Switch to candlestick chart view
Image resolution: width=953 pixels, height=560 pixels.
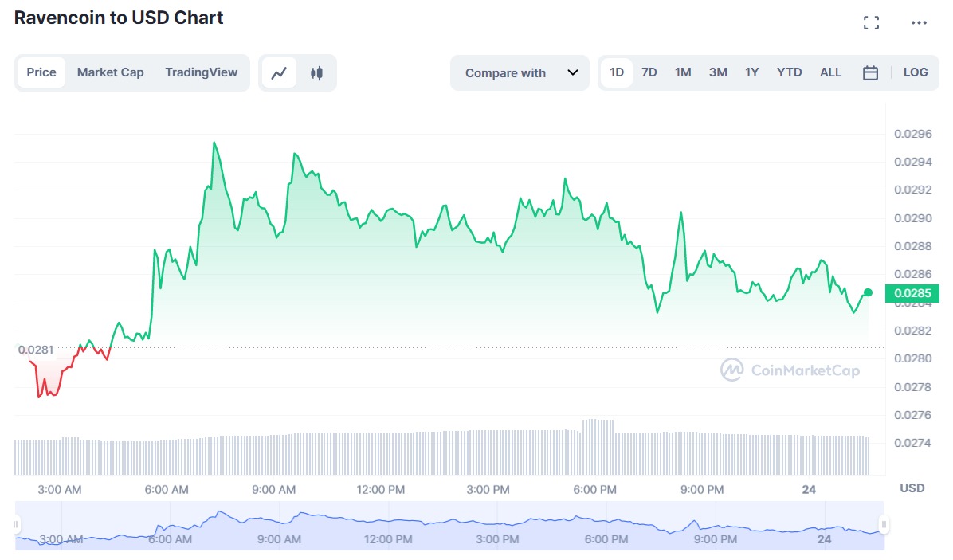[316, 72]
